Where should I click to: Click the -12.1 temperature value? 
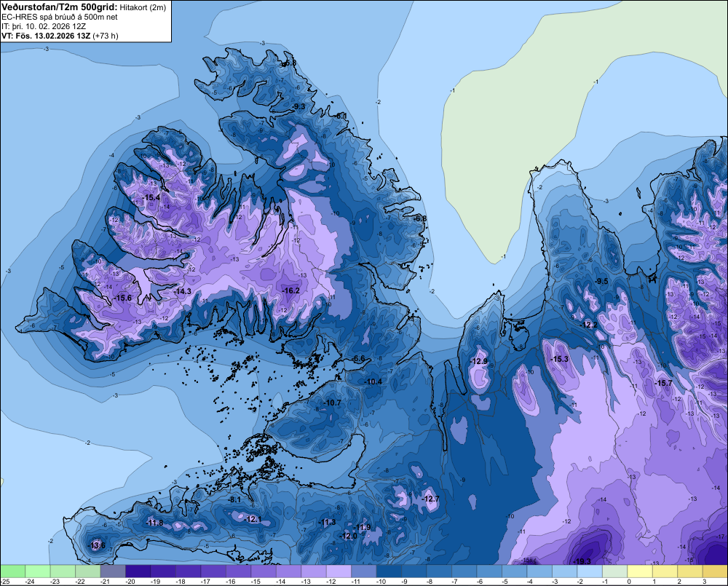[x=253, y=519]
